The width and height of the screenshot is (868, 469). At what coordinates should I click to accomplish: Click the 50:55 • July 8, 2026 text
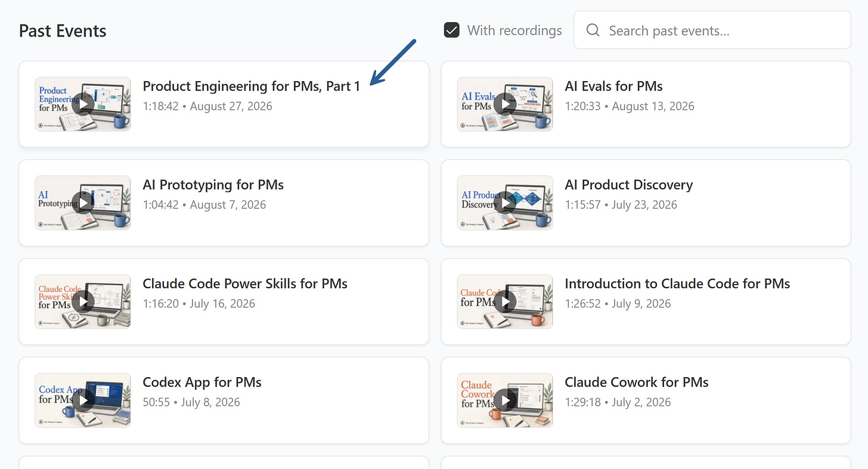(191, 402)
